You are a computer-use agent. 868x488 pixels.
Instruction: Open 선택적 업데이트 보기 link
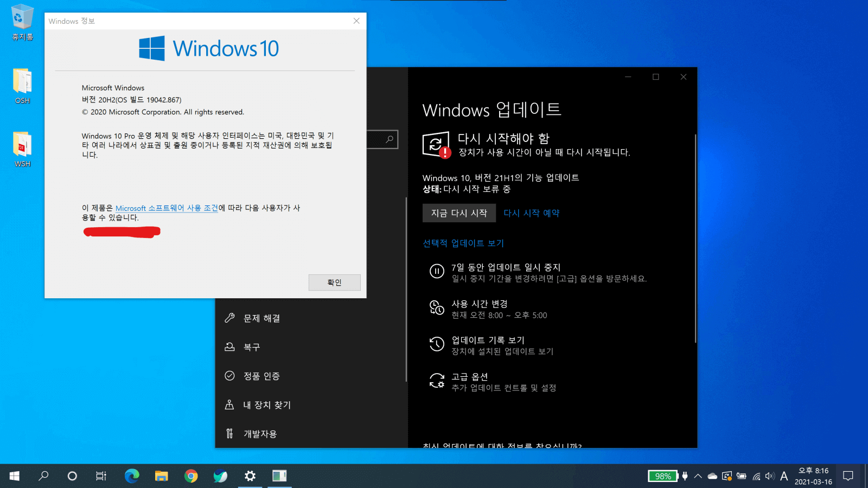[x=463, y=243]
